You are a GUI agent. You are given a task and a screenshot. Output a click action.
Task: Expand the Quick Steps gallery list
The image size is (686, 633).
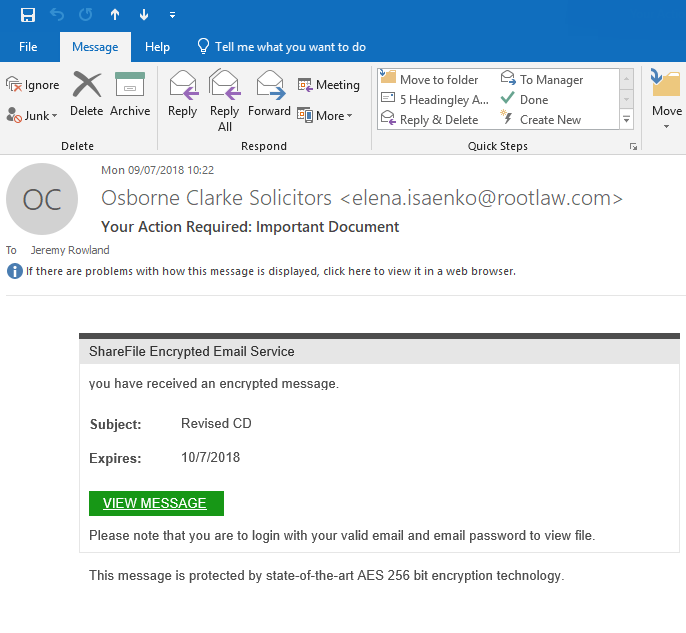point(626,119)
